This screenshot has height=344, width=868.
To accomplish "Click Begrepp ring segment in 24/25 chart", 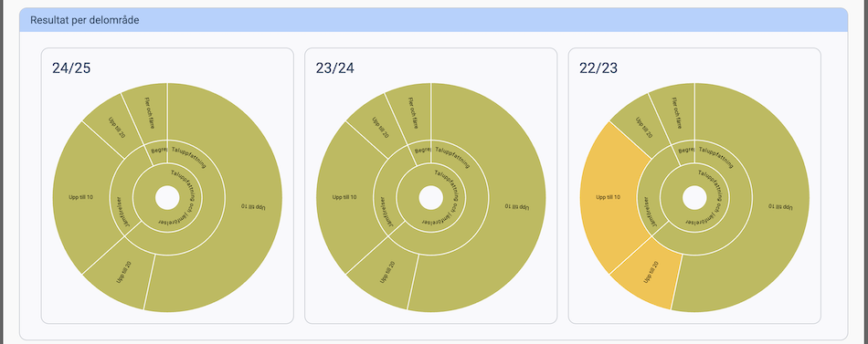I will tap(157, 151).
